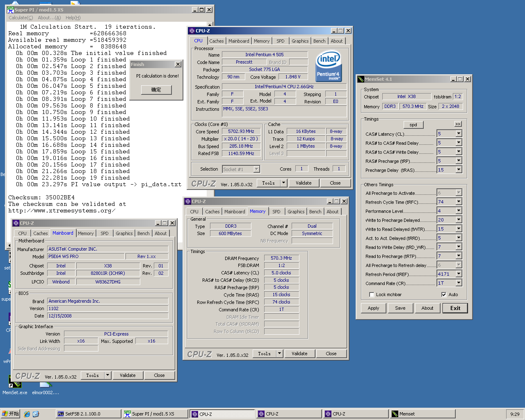Click Tools button in CPU-Z Mainboard window
This screenshot has width=525, height=420.
tap(93, 375)
